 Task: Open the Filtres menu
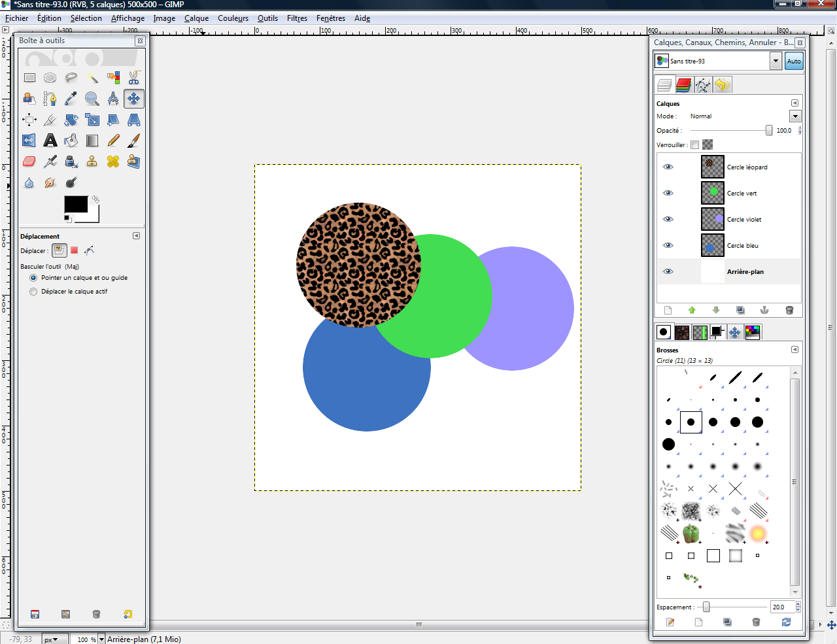click(297, 18)
